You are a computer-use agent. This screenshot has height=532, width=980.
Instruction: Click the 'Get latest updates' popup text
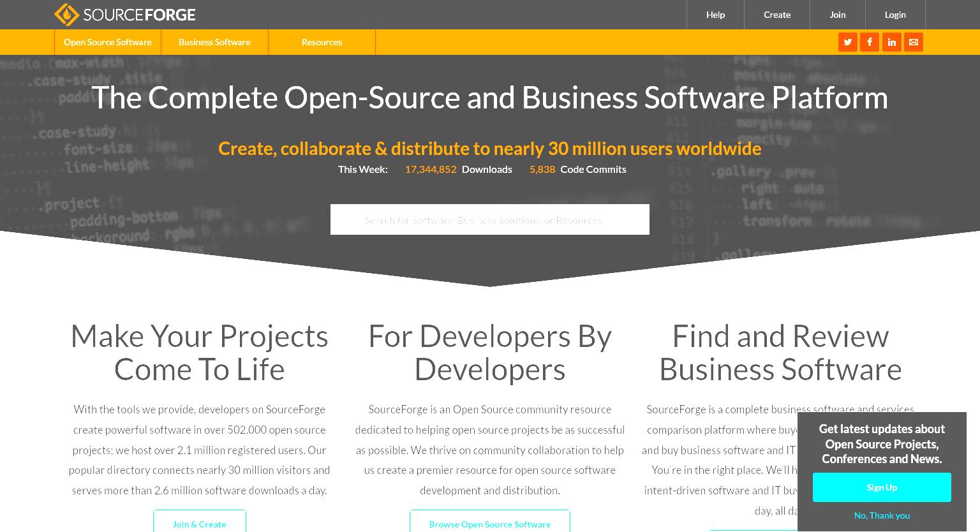click(882, 444)
